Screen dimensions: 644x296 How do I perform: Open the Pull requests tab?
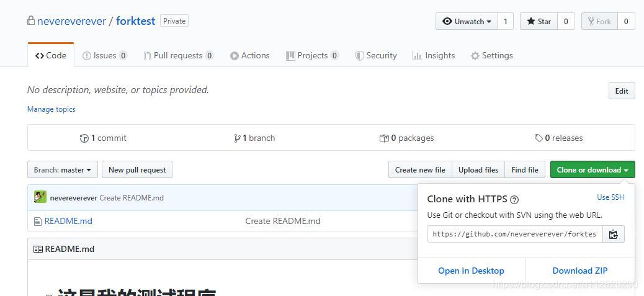[x=178, y=55]
